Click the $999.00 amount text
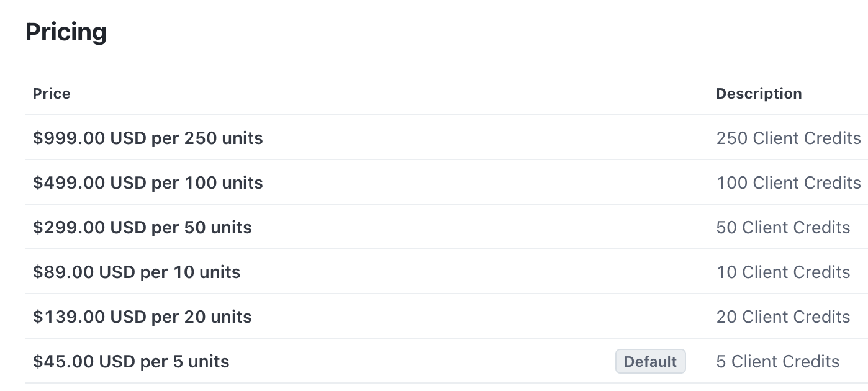 pos(69,138)
